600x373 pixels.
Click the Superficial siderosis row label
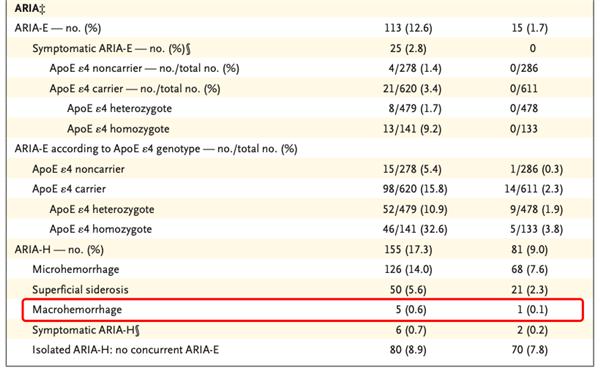(80, 290)
